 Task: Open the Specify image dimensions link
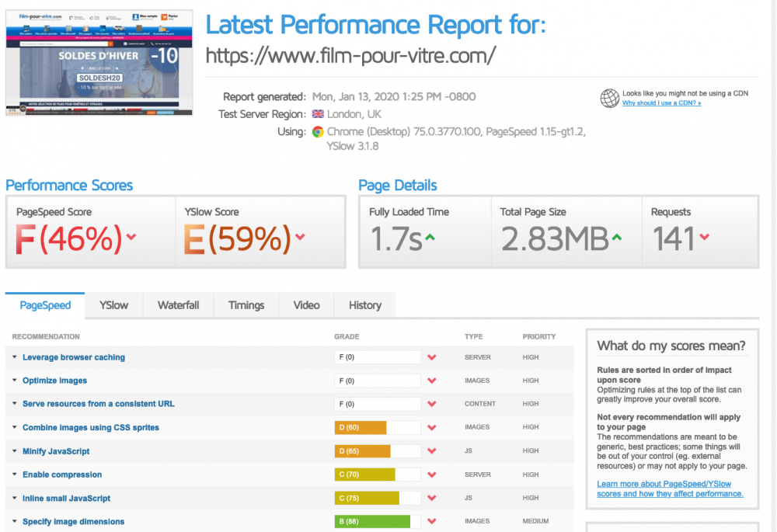[73, 522]
